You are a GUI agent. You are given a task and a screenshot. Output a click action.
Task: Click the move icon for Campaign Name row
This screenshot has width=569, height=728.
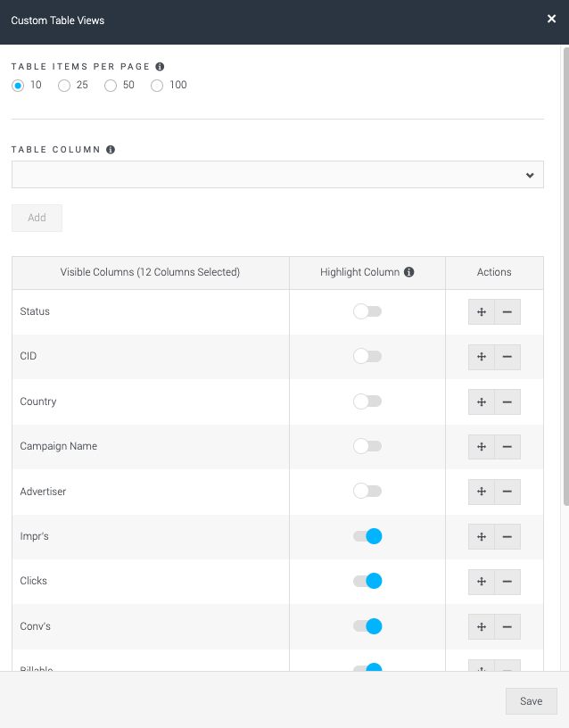pos(482,447)
